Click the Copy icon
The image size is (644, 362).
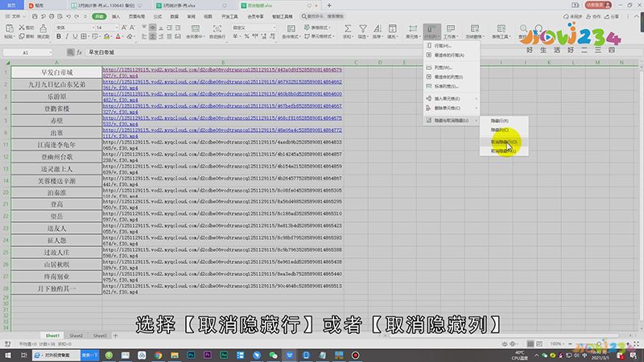pyautogui.click(x=22, y=36)
